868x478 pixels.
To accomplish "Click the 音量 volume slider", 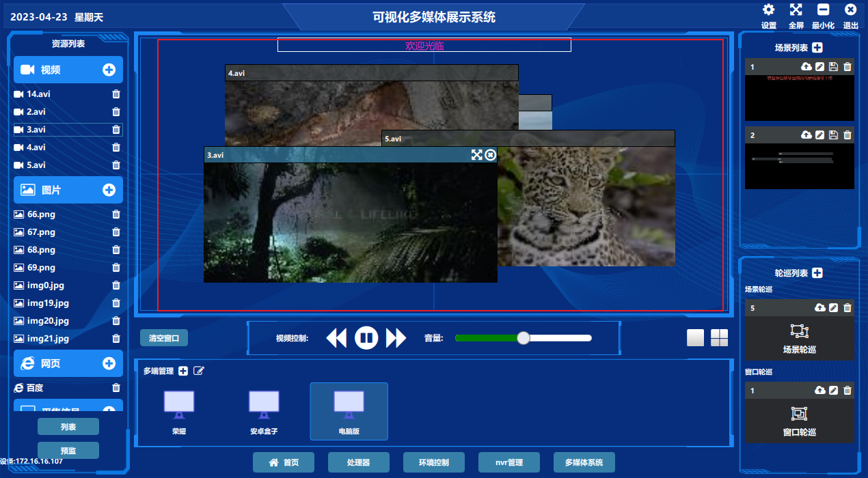I will pos(524,337).
